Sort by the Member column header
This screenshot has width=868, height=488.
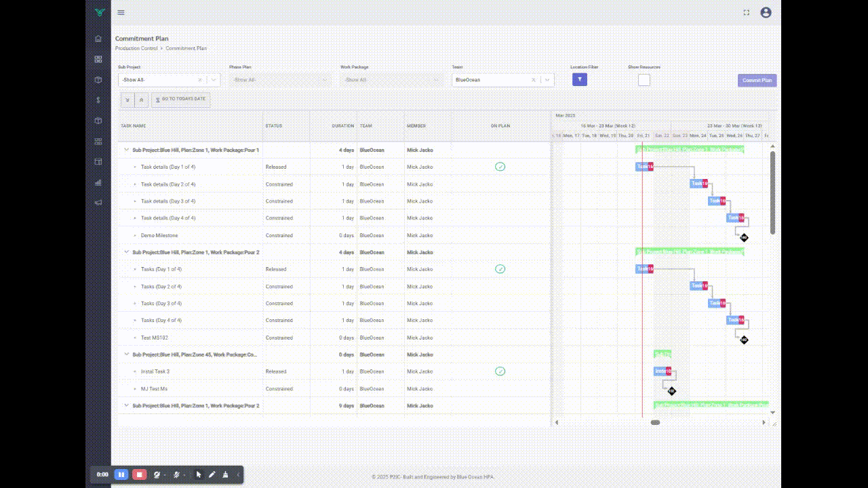tap(416, 126)
